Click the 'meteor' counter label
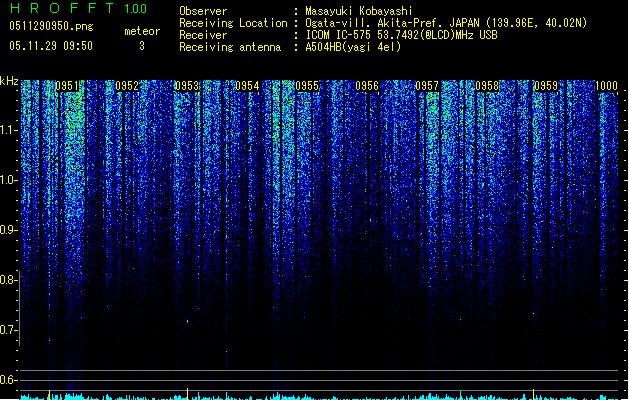Viewport: 629px width, 400px height. click(x=142, y=31)
